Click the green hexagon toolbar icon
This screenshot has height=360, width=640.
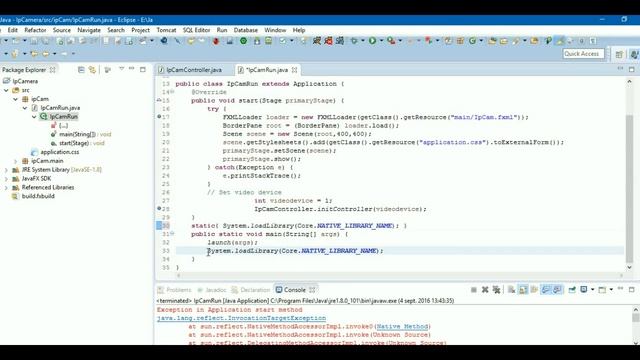tap(243, 41)
